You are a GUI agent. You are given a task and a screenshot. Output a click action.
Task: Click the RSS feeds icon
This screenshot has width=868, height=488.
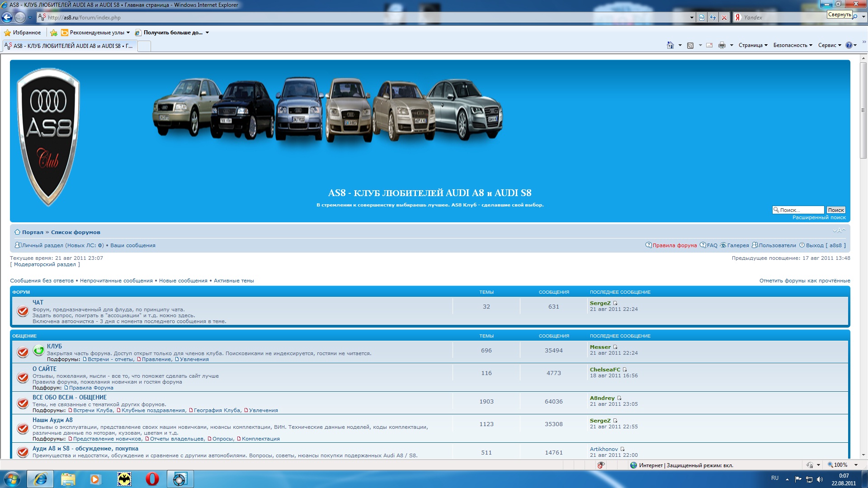[690, 45]
